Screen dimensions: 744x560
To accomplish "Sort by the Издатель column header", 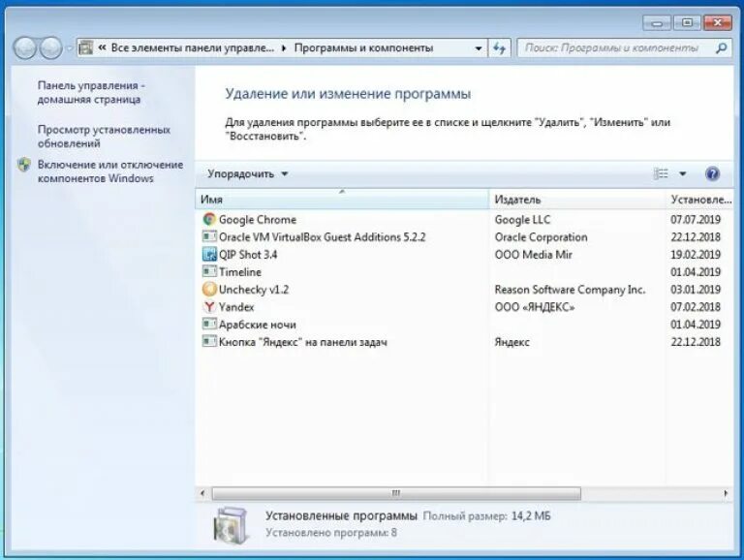I will (576, 200).
